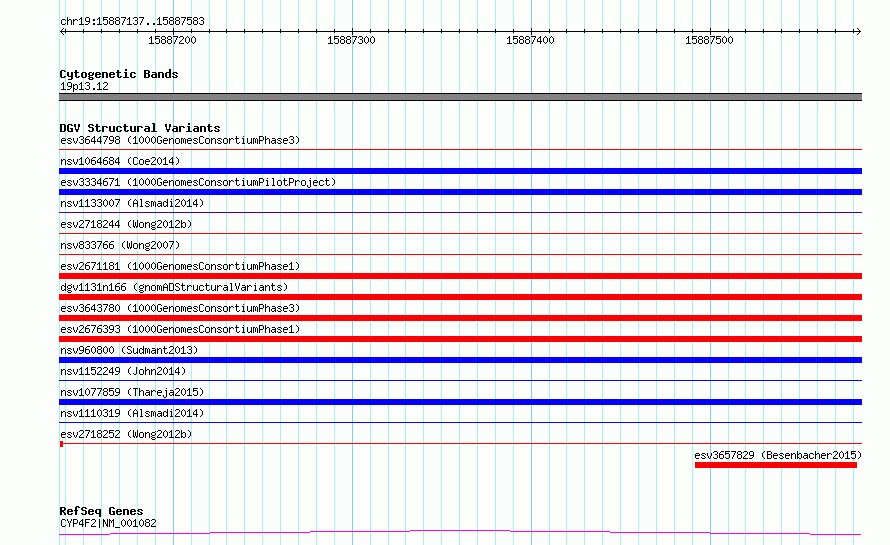Open variant esv3644798 (1000GenomesConsortiumPhase3)

click(180, 140)
